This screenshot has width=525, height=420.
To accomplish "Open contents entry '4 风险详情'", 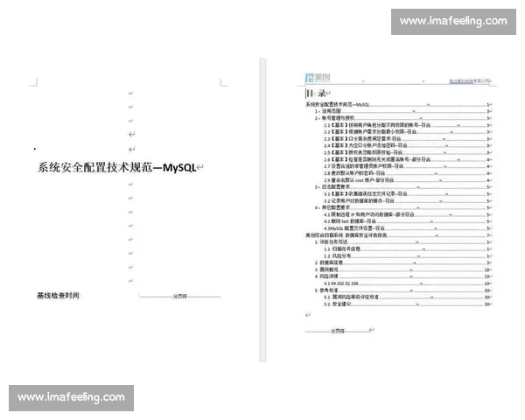I will point(402,276).
